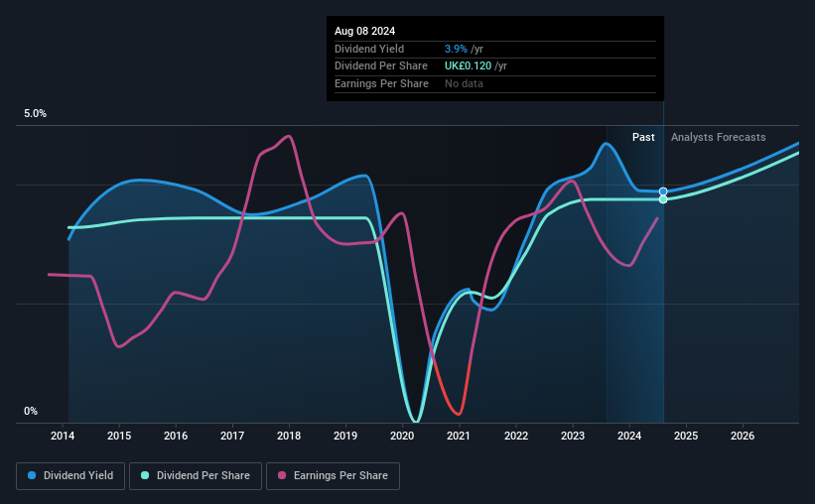
Task: Click the 2026 x-axis label
Action: [743, 436]
